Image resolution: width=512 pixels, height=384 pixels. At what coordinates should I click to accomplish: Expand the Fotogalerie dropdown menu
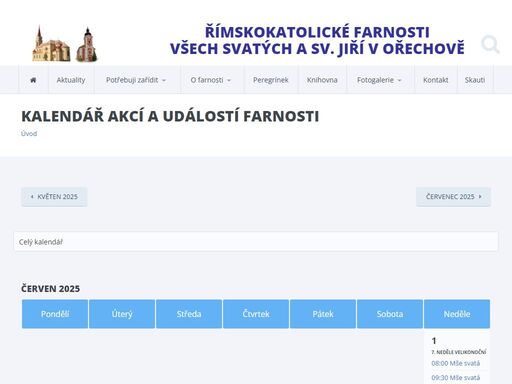[379, 80]
